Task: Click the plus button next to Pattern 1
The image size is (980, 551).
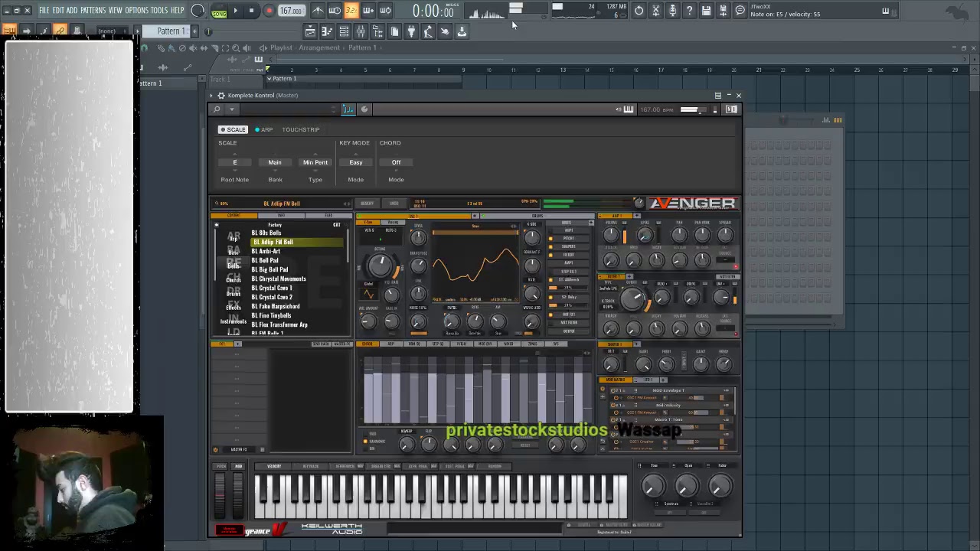Action: [x=194, y=31]
